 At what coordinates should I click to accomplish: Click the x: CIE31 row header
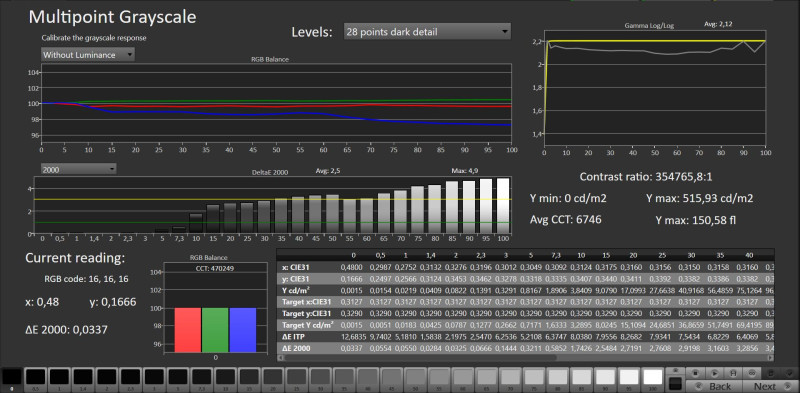tap(296, 267)
